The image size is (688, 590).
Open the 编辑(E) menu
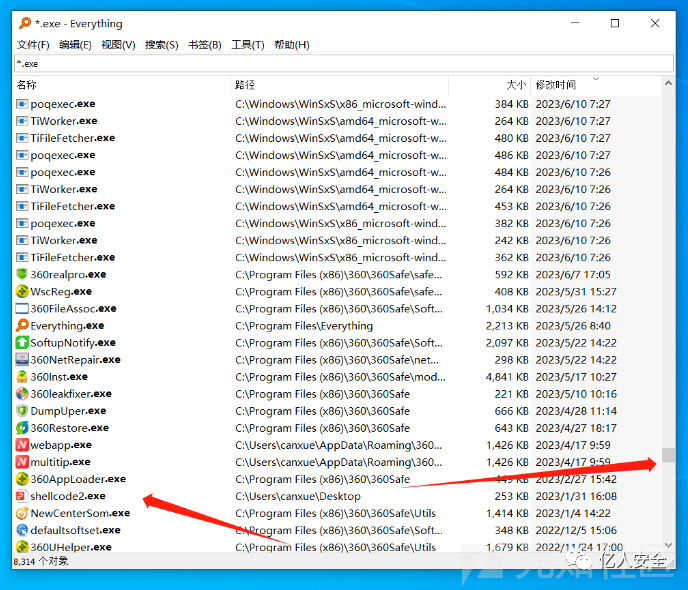click(75, 45)
